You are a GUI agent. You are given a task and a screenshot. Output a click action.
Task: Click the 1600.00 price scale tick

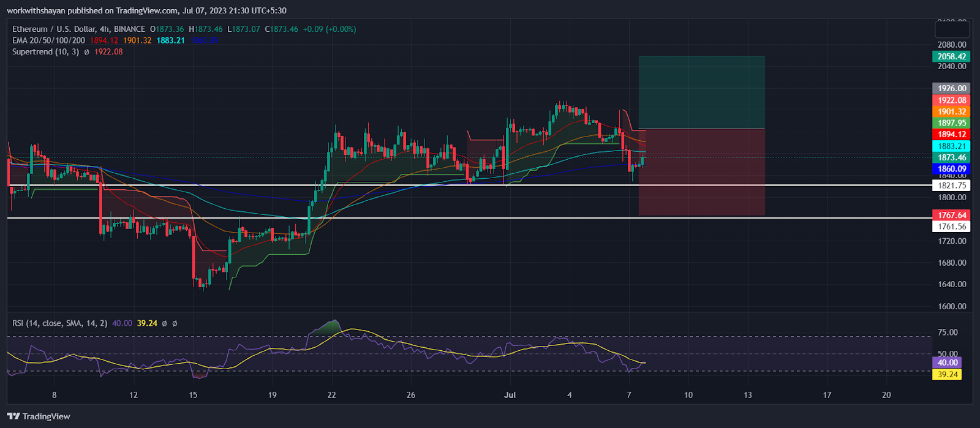(952, 307)
